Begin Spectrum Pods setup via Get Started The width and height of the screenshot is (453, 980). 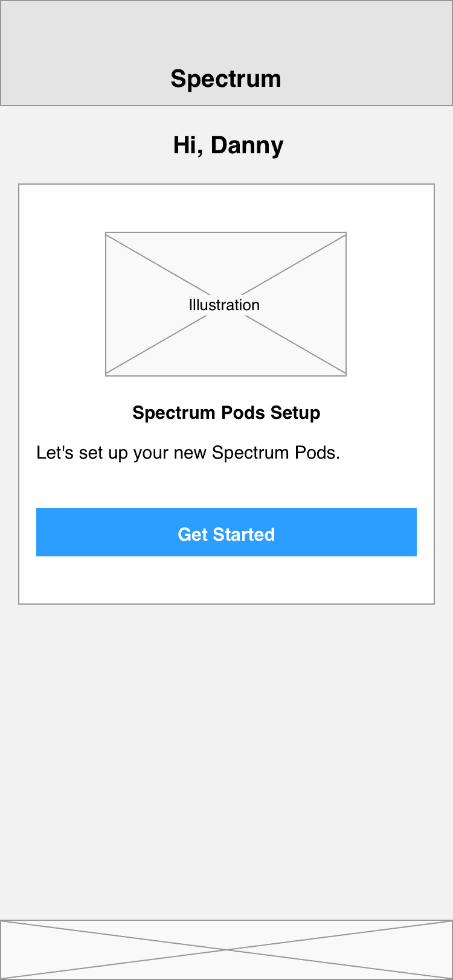click(x=226, y=532)
